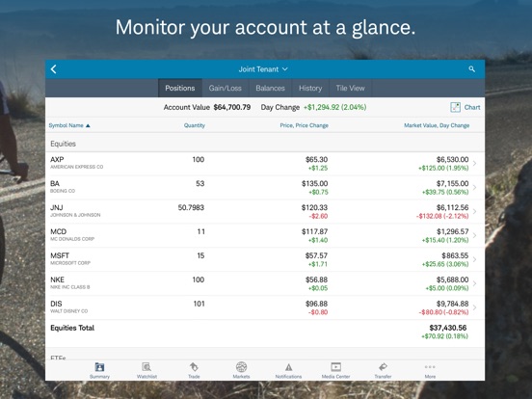Viewport: 532px width, 399px height.
Task: Select the BA symbol
Action: [55, 183]
